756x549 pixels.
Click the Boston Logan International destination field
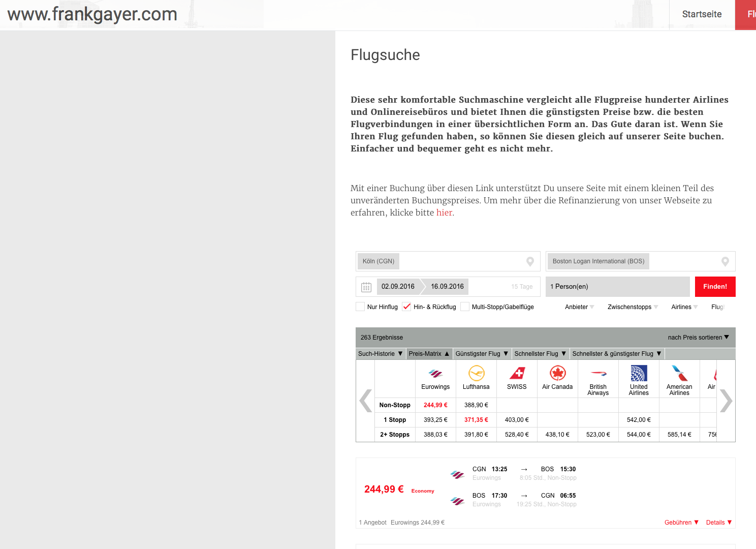click(640, 261)
